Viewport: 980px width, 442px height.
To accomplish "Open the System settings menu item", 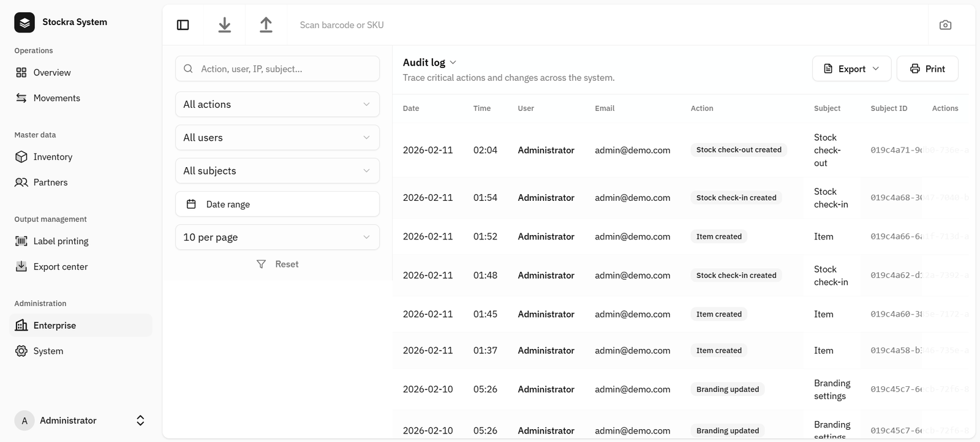I will pos(48,351).
